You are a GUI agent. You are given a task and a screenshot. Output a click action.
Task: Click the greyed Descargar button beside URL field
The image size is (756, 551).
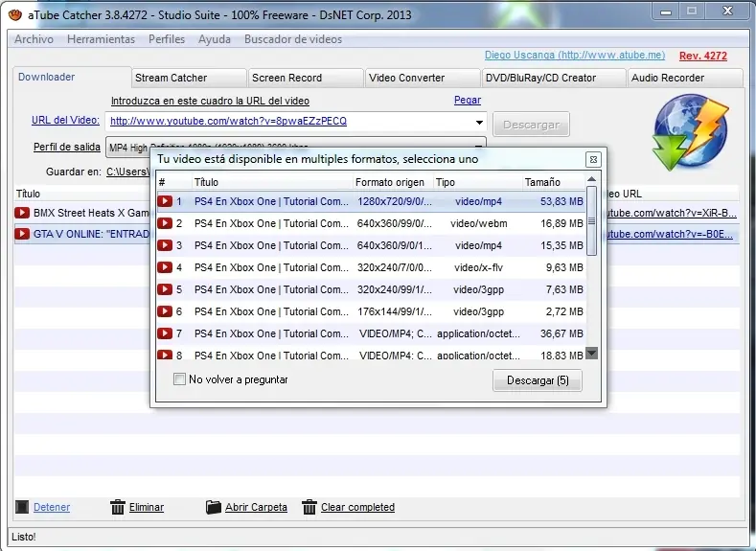coord(532,125)
